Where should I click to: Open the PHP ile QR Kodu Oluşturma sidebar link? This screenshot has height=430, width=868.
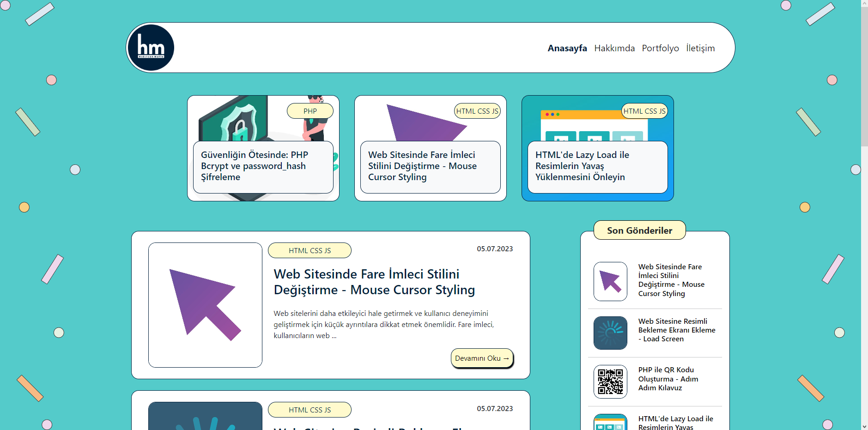[668, 379]
